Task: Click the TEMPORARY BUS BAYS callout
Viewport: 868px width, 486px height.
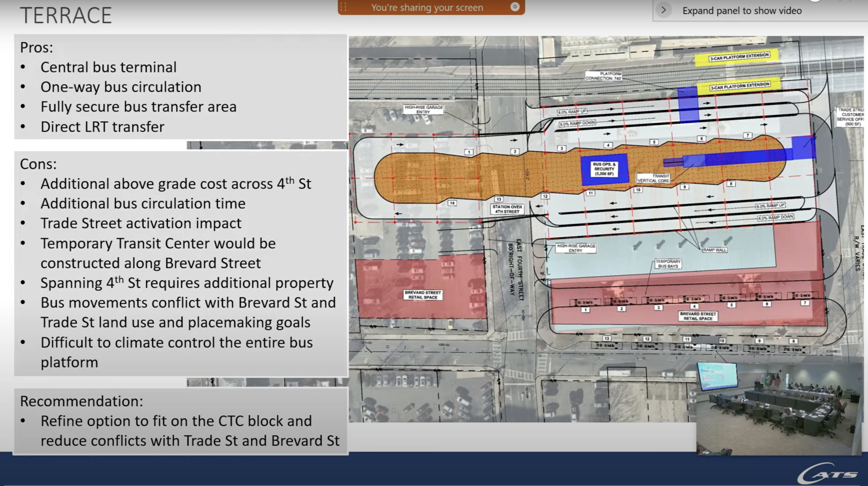Action: pos(668,263)
